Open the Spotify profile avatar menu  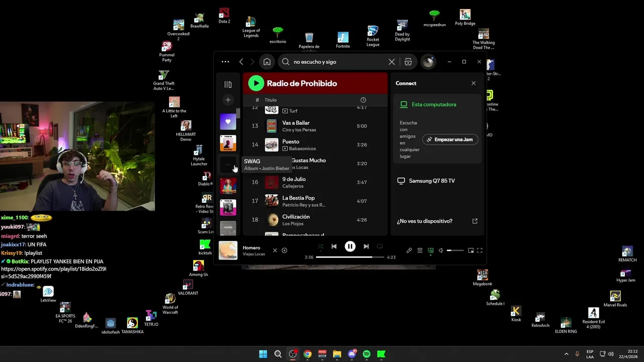pos(429,62)
